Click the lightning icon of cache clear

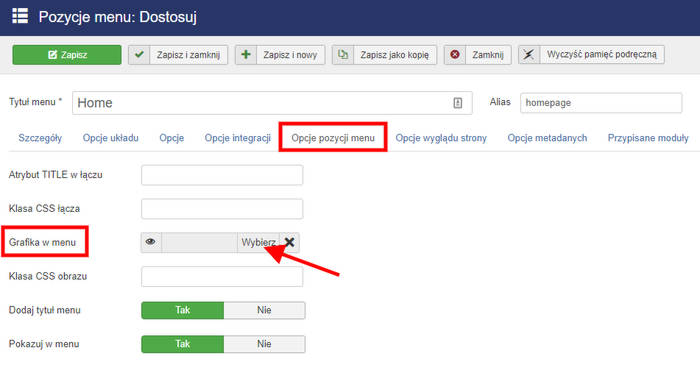coord(529,55)
